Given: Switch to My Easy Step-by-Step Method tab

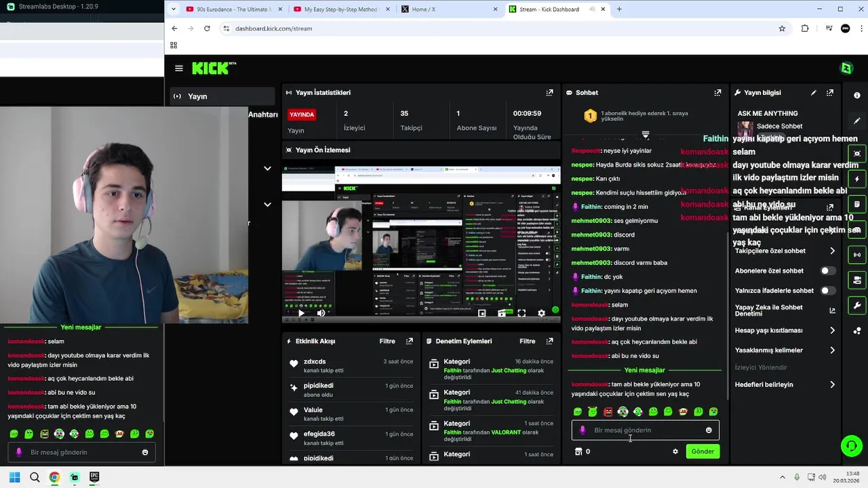Looking at the screenshot, I should tap(341, 9).
